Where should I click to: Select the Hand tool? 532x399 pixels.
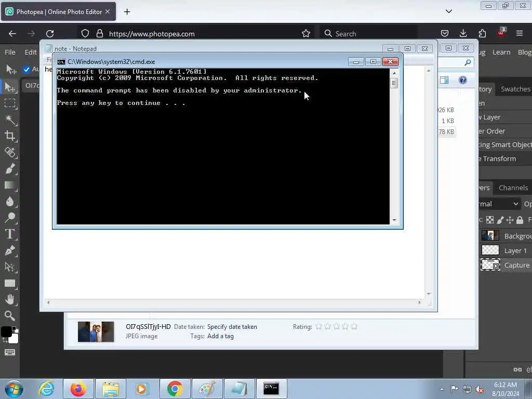(10, 300)
